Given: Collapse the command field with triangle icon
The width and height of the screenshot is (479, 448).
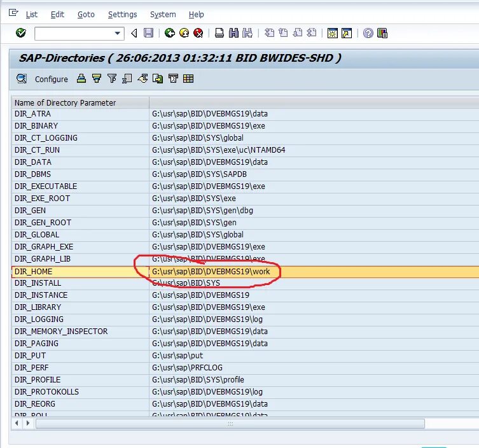Looking at the screenshot, I should pyautogui.click(x=134, y=33).
